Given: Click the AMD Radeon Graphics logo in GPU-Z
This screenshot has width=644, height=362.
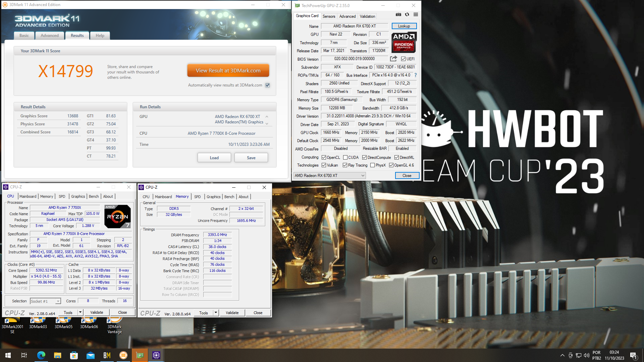Looking at the screenshot, I should (404, 42).
